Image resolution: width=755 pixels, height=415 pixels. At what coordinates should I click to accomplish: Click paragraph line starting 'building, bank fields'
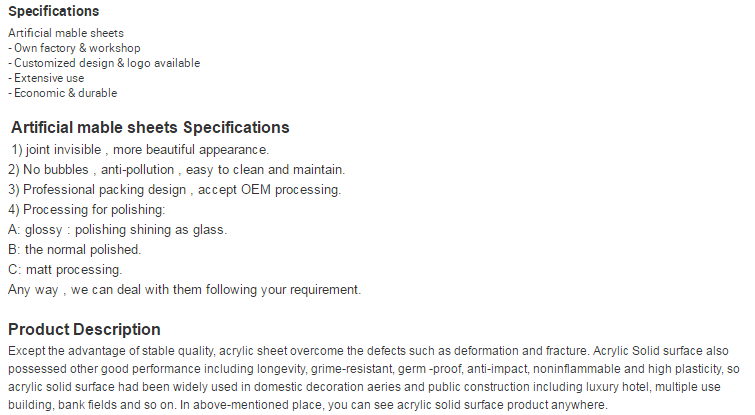pos(308,405)
